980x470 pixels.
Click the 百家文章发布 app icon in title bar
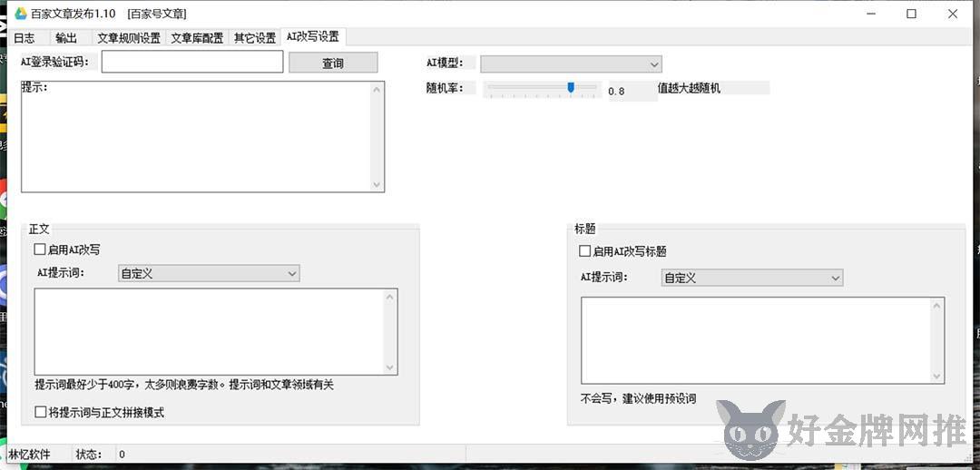coord(21,13)
